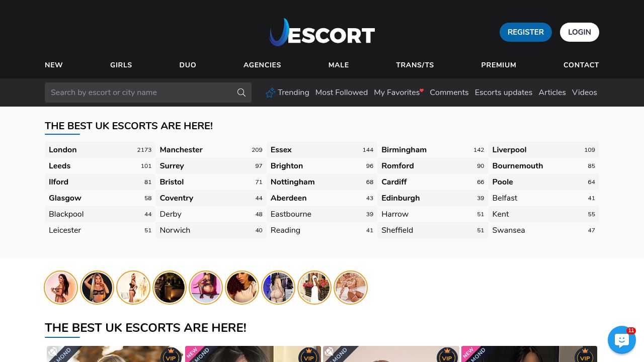Open the Articles link

[x=552, y=93]
